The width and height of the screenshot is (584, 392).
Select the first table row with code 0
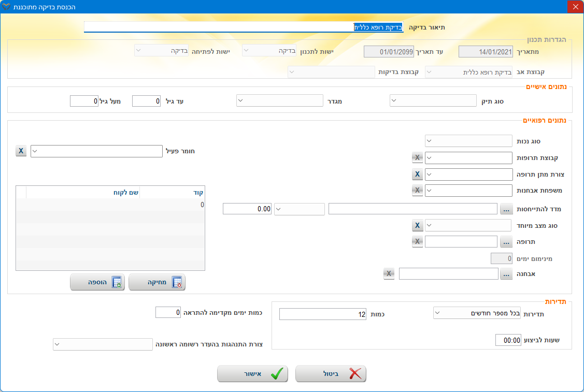110,205
